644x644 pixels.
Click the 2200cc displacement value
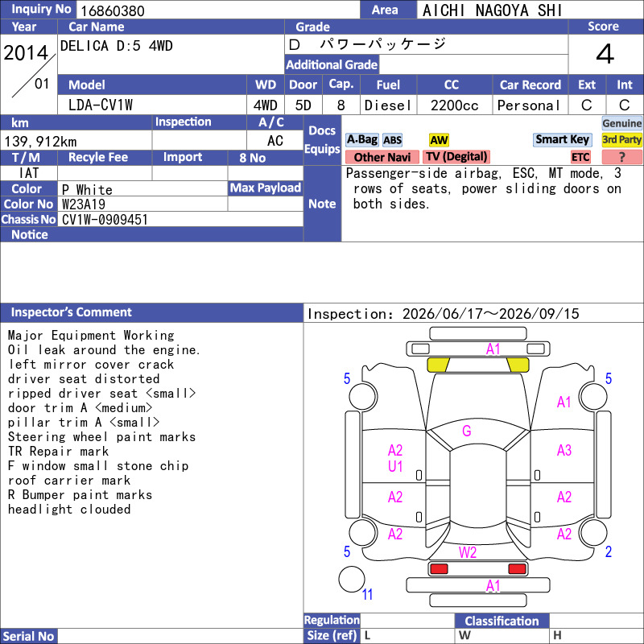(x=454, y=105)
